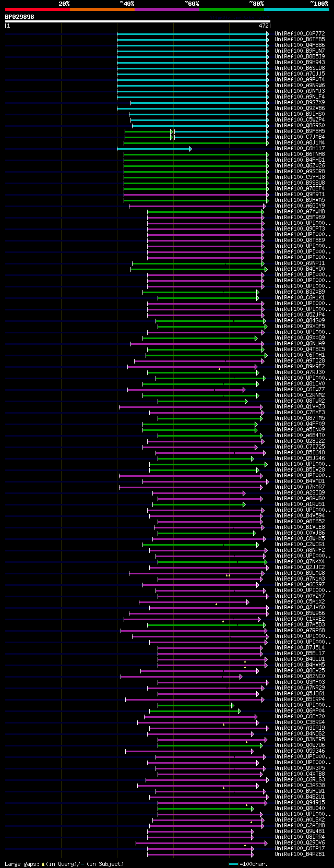334x868 pixels.
Task: Select the UniRef100_B5I648 label
Action: pos(300,452)
